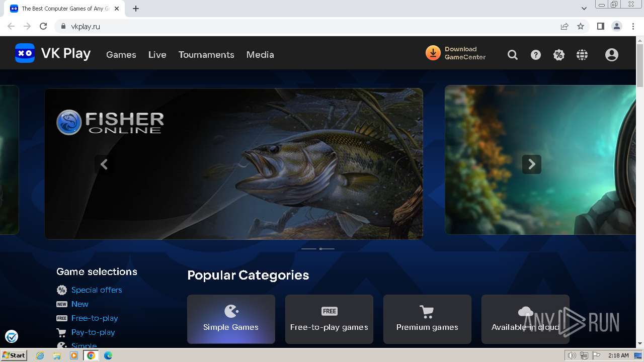Show next banner with right arrow
The image size is (644, 362).
(532, 164)
